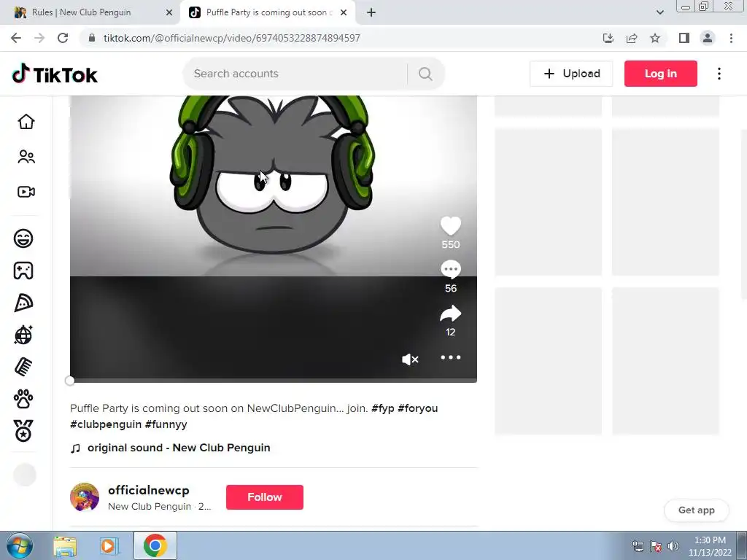Go to For You home icon in sidebar
Viewport: 747px width, 560px height.
click(x=26, y=122)
